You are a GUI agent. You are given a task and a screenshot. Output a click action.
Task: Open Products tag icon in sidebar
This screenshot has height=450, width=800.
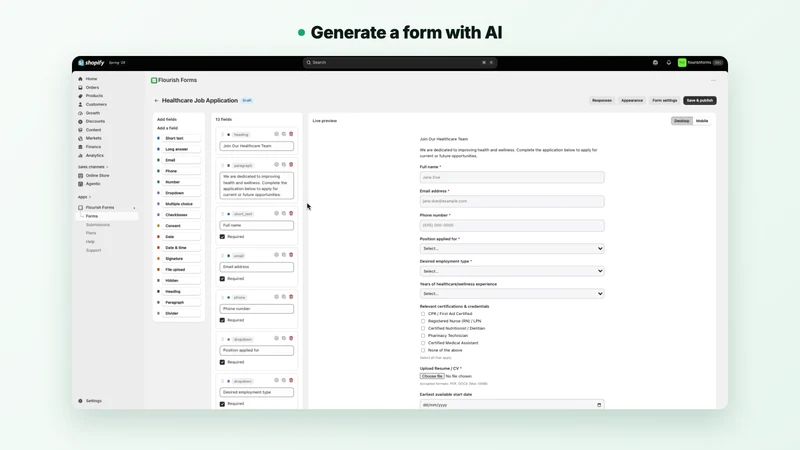click(80, 96)
